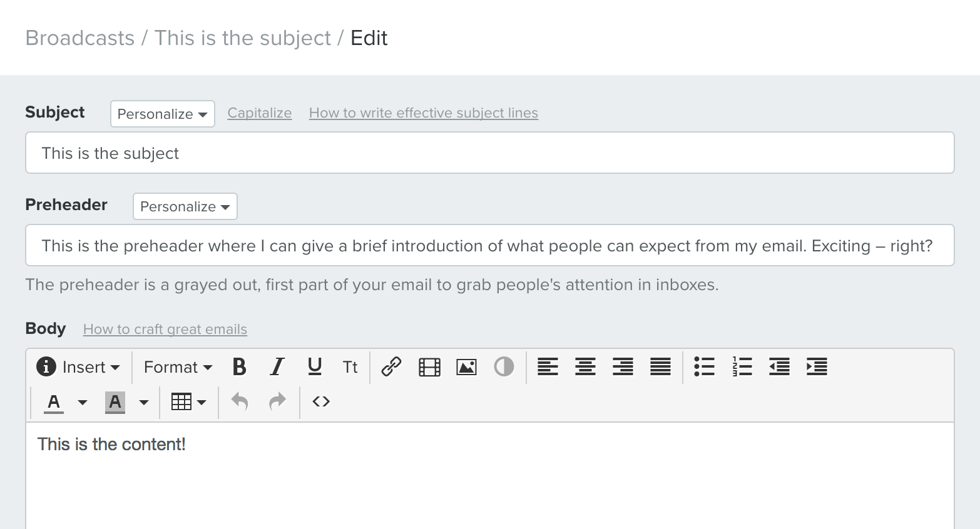Click the Capitalize link
The height and width of the screenshot is (529, 980).
click(x=260, y=113)
